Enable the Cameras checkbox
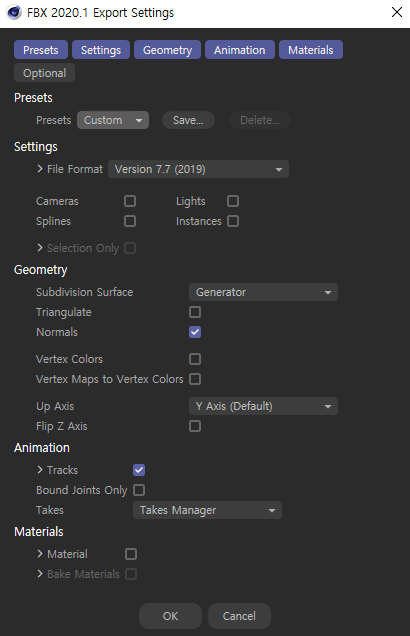Image resolution: width=410 pixels, height=636 pixels. pyautogui.click(x=130, y=201)
